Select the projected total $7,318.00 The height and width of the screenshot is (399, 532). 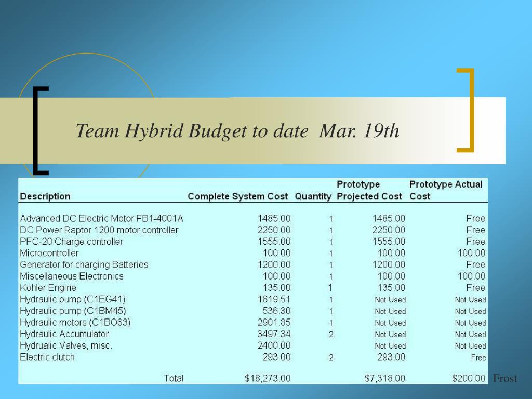[x=385, y=378]
